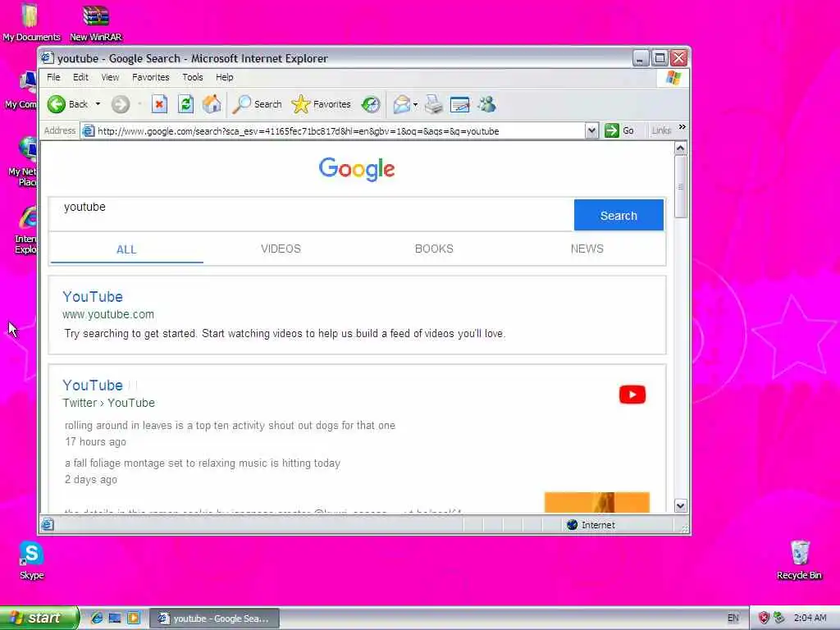
Task: Click the blue Search button
Action: coord(619,216)
